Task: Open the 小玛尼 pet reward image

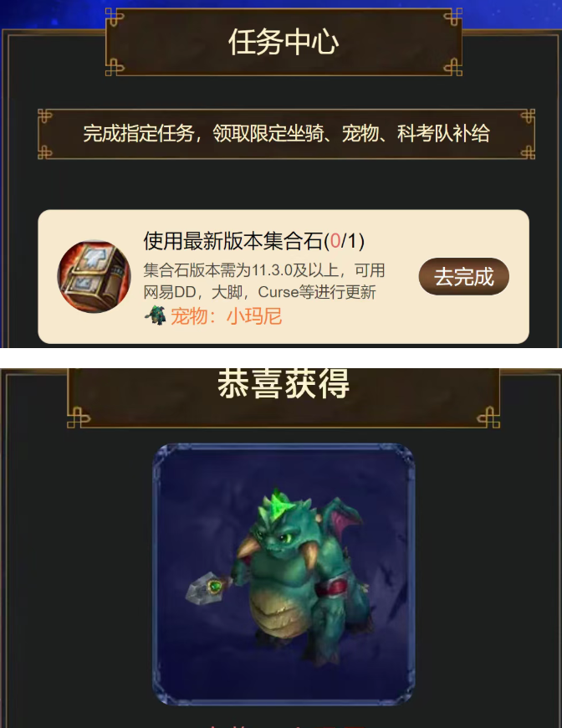Action: [284, 574]
